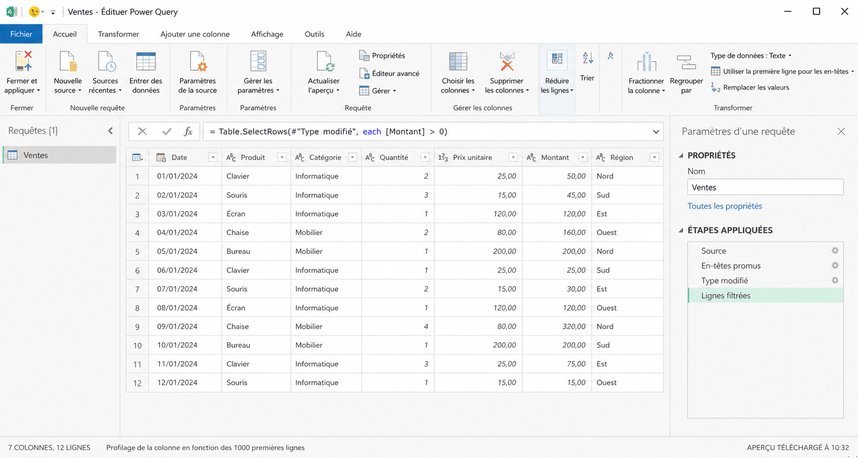
Task: Click Utiliser la première ligne pour les en-têtes
Action: click(782, 71)
